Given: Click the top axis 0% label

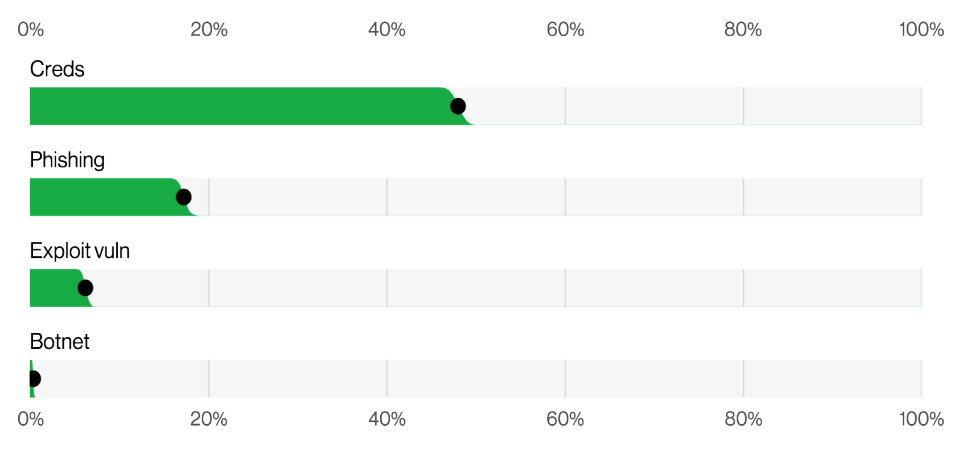Looking at the screenshot, I should coord(31,29).
